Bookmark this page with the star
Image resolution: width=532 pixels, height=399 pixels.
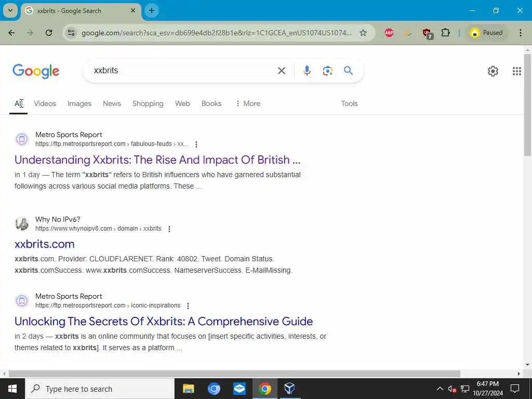[x=363, y=33]
